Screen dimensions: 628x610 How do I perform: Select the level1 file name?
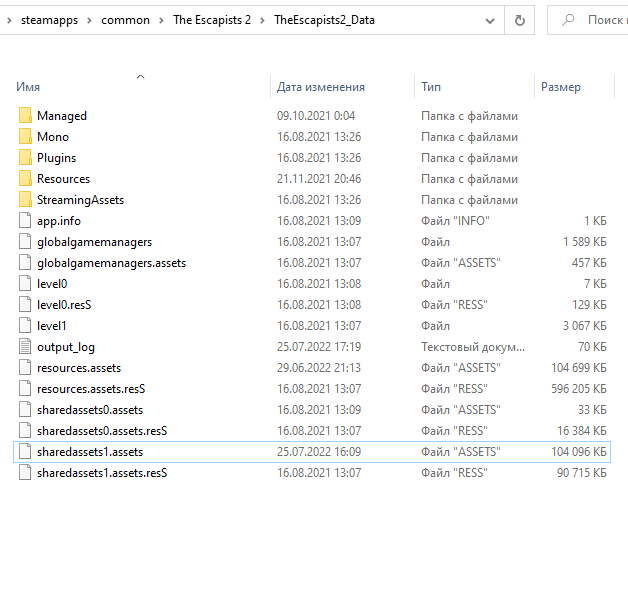click(52, 326)
